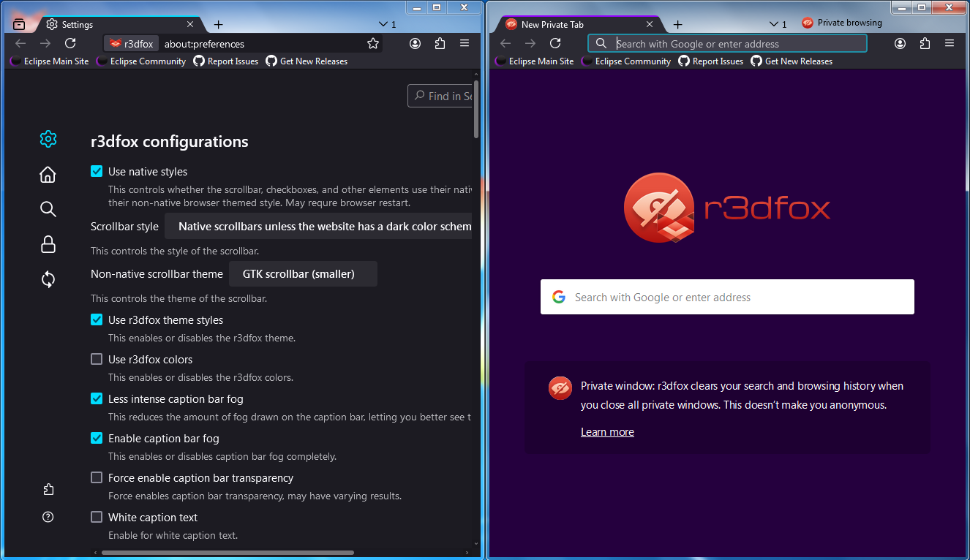Close the Settings tab
Screen dimensions: 970x560
click(191, 24)
